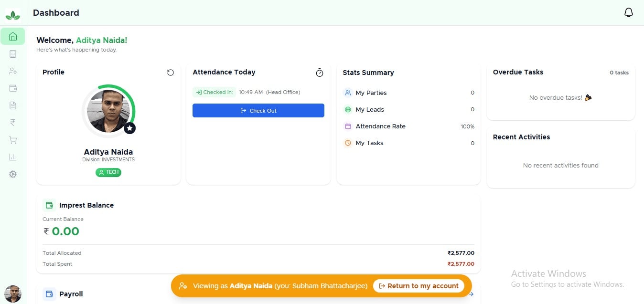This screenshot has width=644, height=304.
Task: Click the Payroll card icon
Action: [x=49, y=294]
